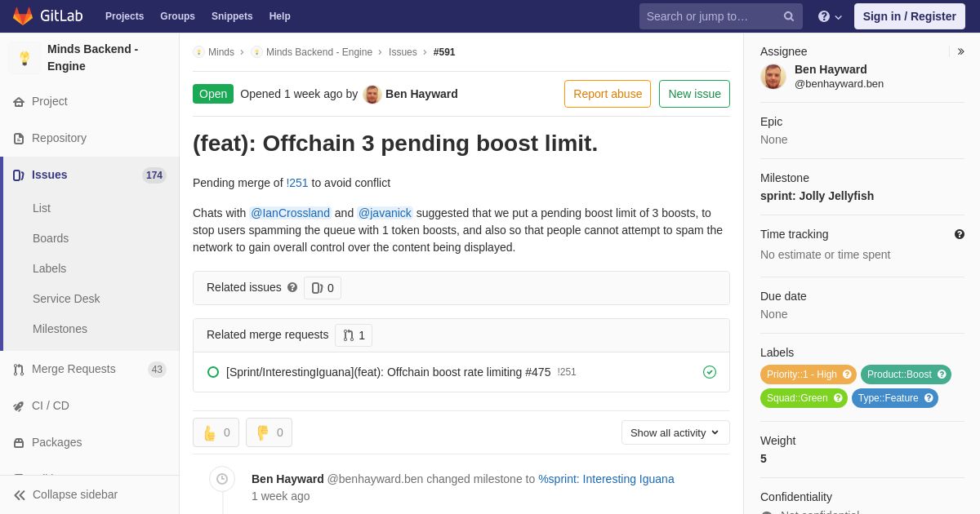Click the Collapse sidebar double-chevron icon
Screen dimensions: 980x514
[20, 495]
